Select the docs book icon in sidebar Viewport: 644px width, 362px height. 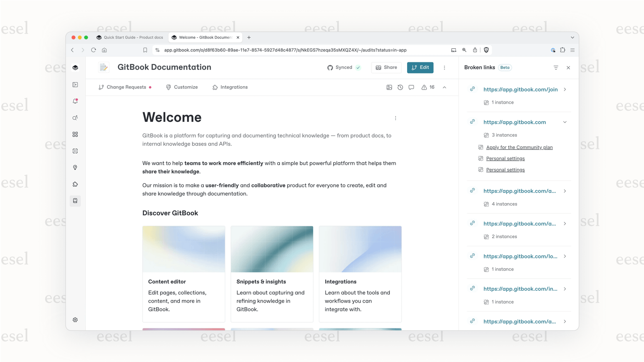click(75, 200)
